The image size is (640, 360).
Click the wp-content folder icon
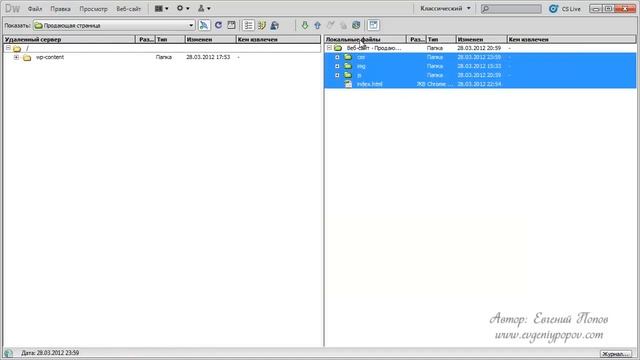click(x=27, y=58)
